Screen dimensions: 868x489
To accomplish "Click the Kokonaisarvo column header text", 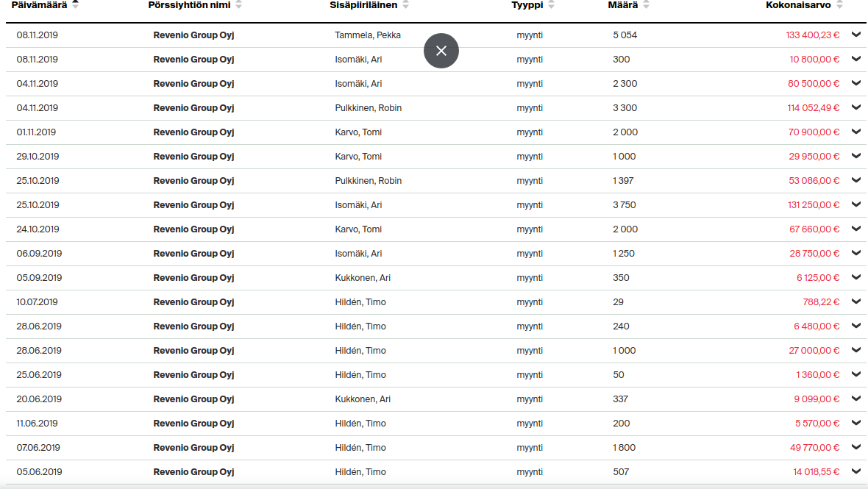I will coord(798,5).
